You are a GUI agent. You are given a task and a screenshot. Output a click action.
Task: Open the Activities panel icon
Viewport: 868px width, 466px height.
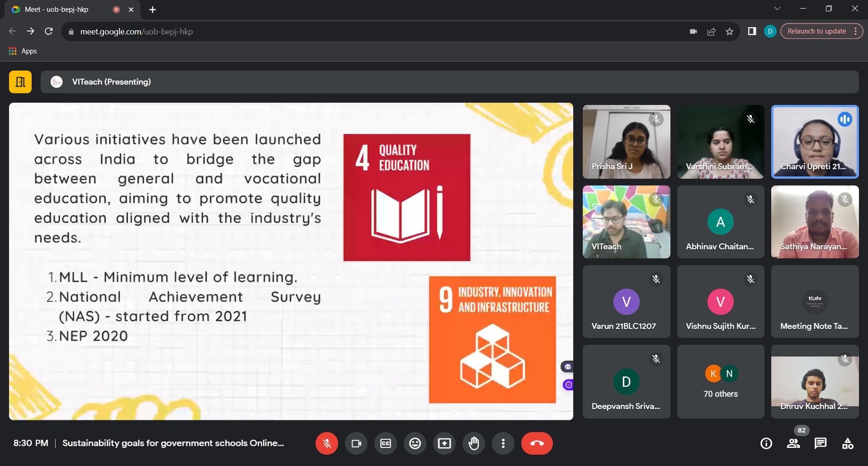(848, 443)
